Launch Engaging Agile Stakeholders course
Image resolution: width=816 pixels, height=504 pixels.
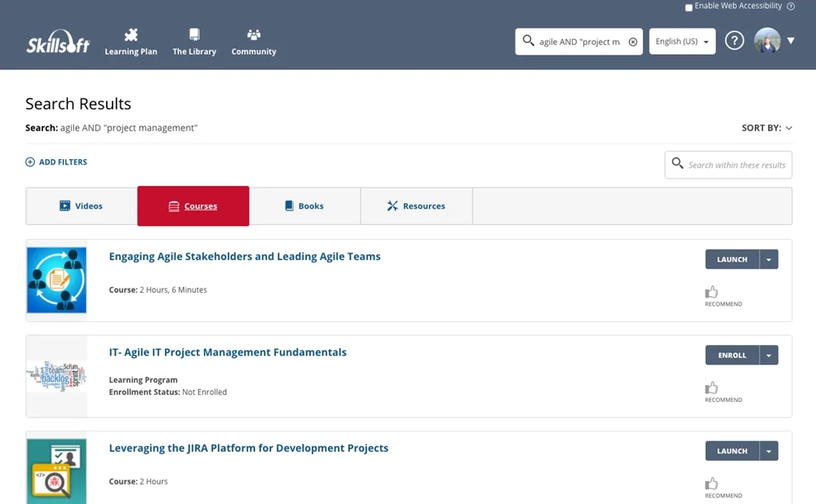(732, 259)
